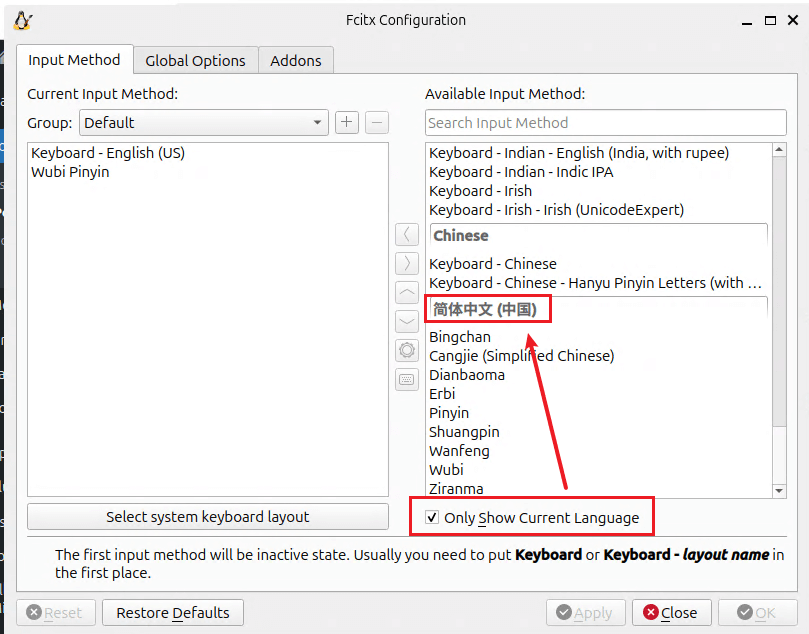This screenshot has width=809, height=634.
Task: Click the Apply button
Action: point(586,613)
